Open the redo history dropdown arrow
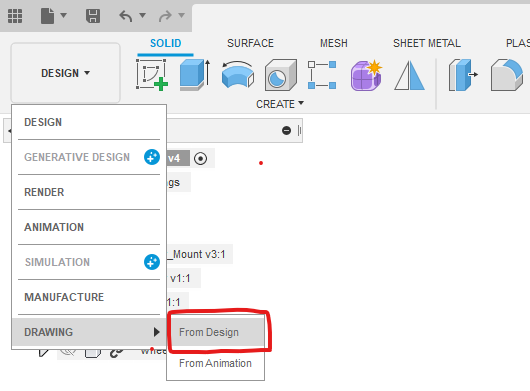This screenshot has width=530, height=391. tap(182, 15)
